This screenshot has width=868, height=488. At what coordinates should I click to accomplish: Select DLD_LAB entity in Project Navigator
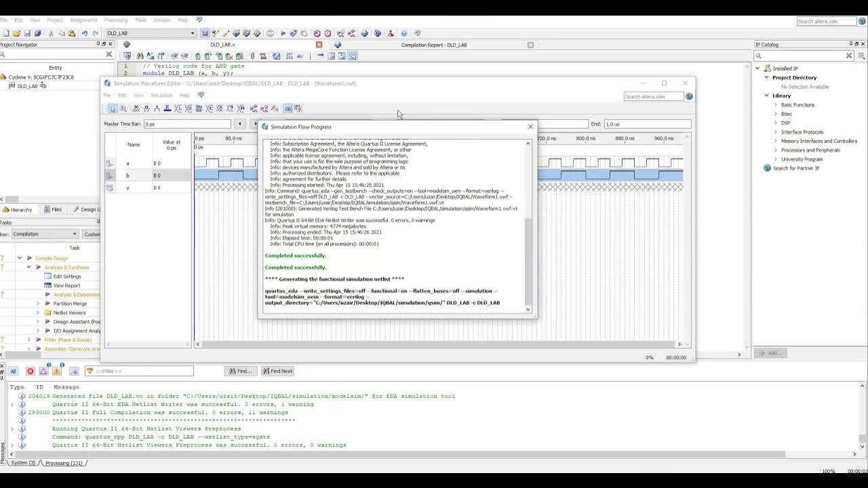pos(27,86)
